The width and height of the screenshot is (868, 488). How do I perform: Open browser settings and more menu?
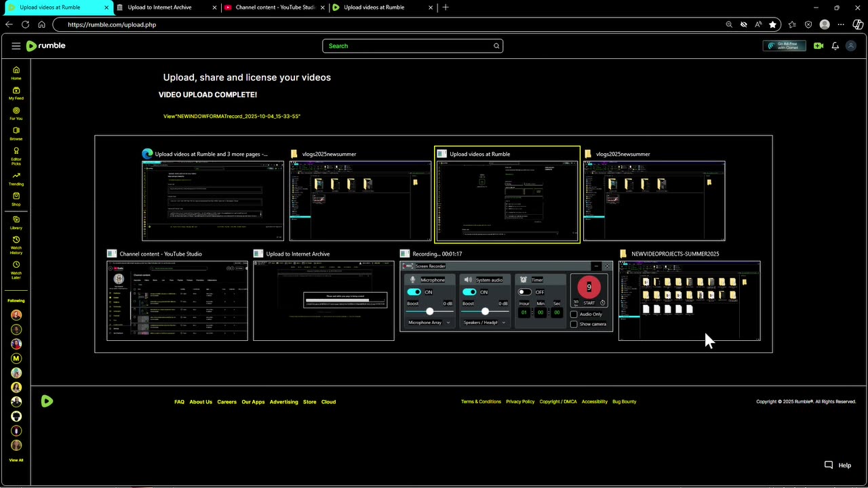[x=841, y=24]
